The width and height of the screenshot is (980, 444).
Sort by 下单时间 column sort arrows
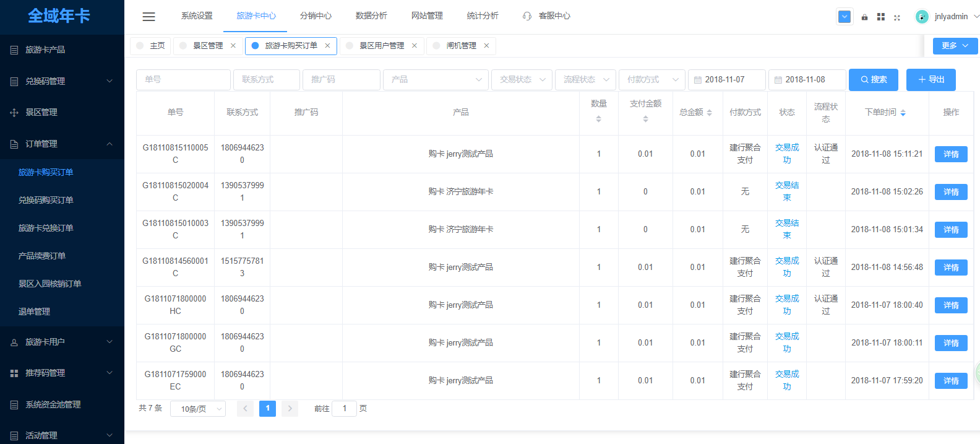coord(903,113)
